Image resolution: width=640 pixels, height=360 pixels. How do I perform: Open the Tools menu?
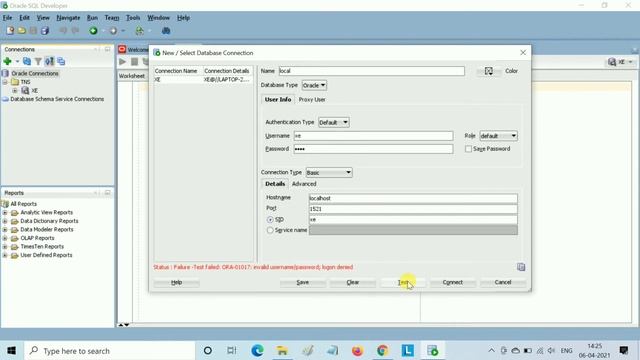pos(133,18)
